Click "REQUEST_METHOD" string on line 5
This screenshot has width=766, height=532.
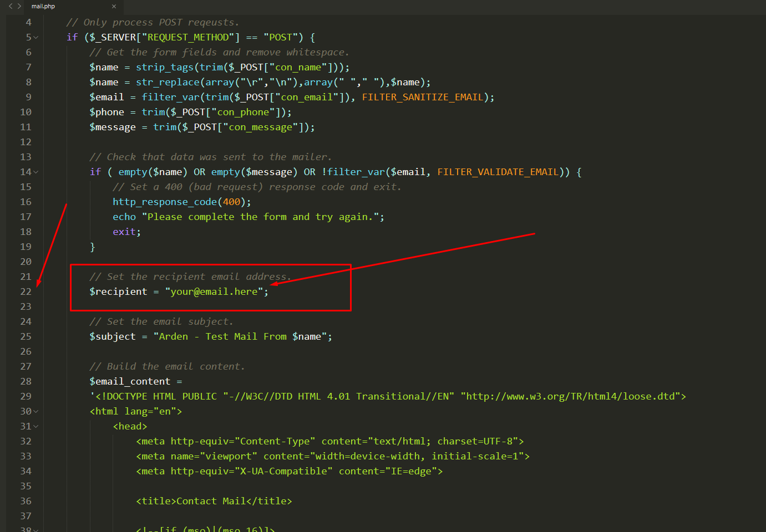188,37
